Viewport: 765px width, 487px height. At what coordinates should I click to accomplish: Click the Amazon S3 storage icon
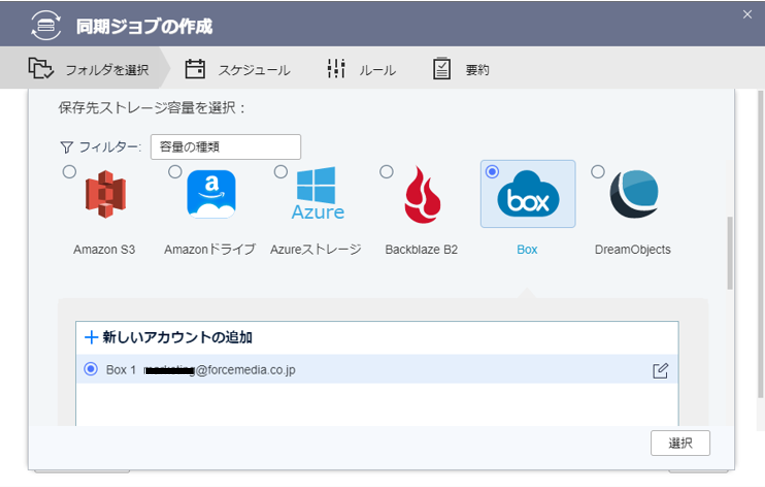tap(104, 195)
